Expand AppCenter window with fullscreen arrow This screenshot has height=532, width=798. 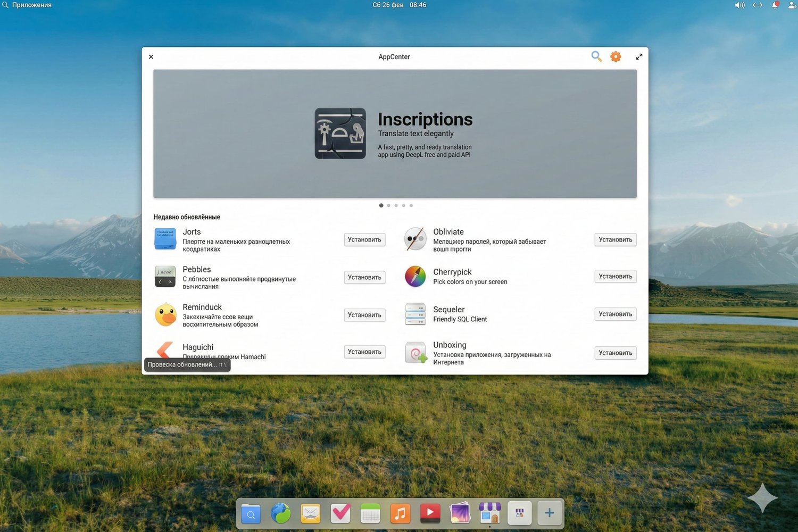pyautogui.click(x=638, y=56)
